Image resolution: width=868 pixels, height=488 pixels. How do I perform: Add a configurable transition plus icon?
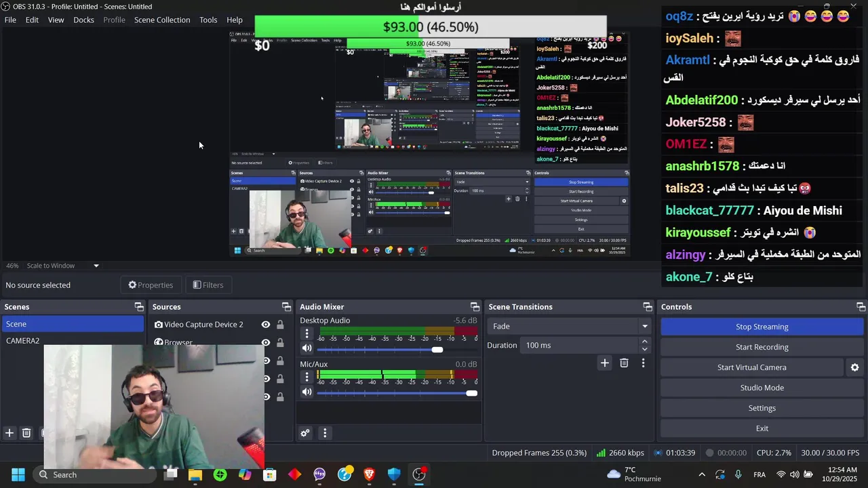(604, 363)
